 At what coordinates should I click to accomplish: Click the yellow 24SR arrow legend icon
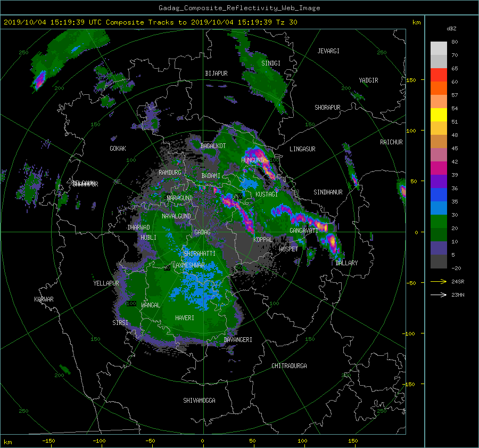tap(439, 281)
